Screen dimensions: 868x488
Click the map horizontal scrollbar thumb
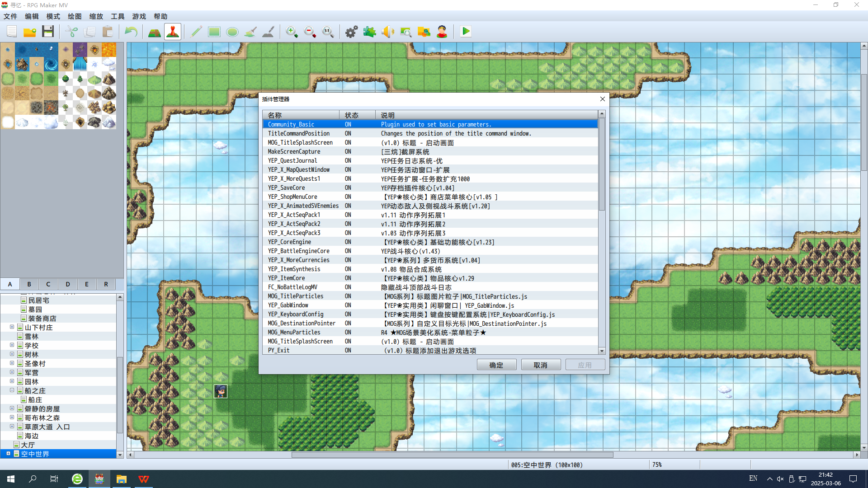[452, 455]
